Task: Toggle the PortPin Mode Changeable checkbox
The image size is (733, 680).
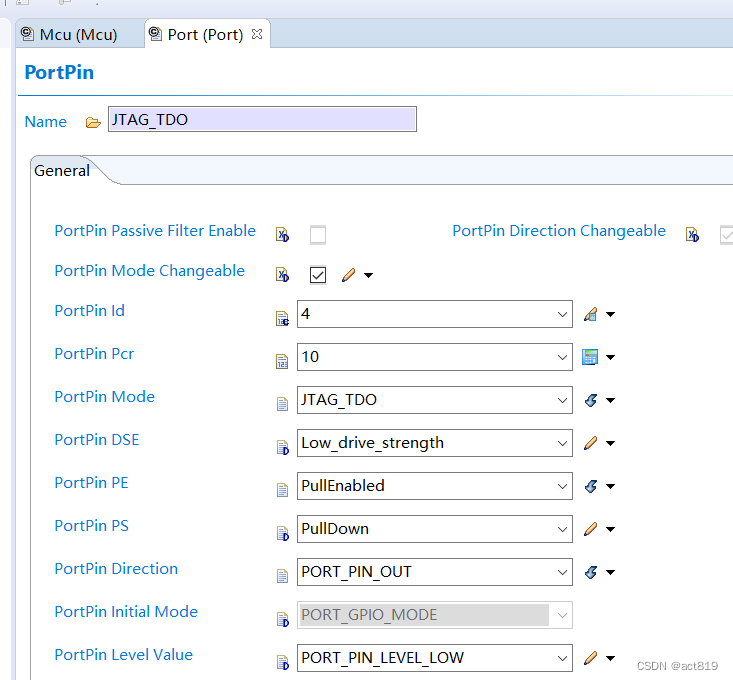Action: (x=318, y=275)
